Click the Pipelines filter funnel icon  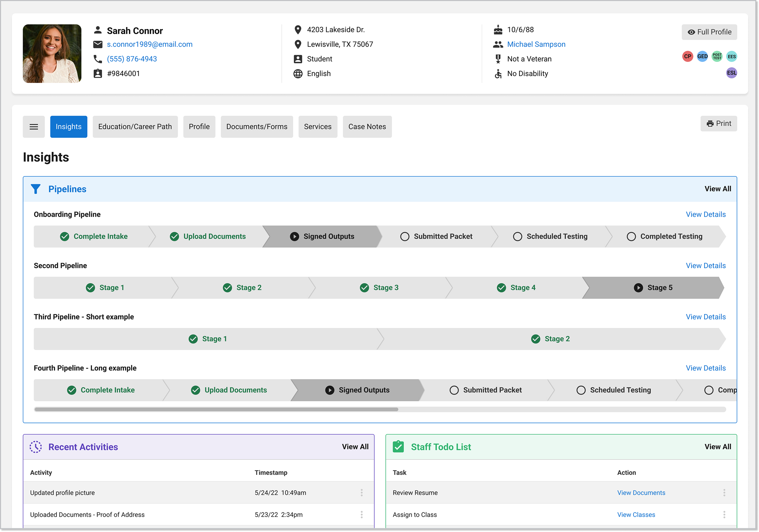(x=36, y=189)
